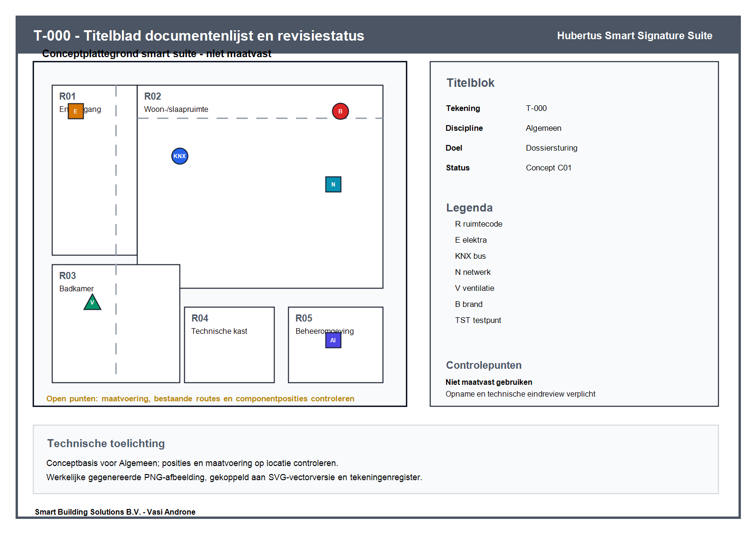Click the Werkelijke gegenereerde PNG-afbeelding sentence
Viewport: 756px width, 534px height.
pos(234,477)
